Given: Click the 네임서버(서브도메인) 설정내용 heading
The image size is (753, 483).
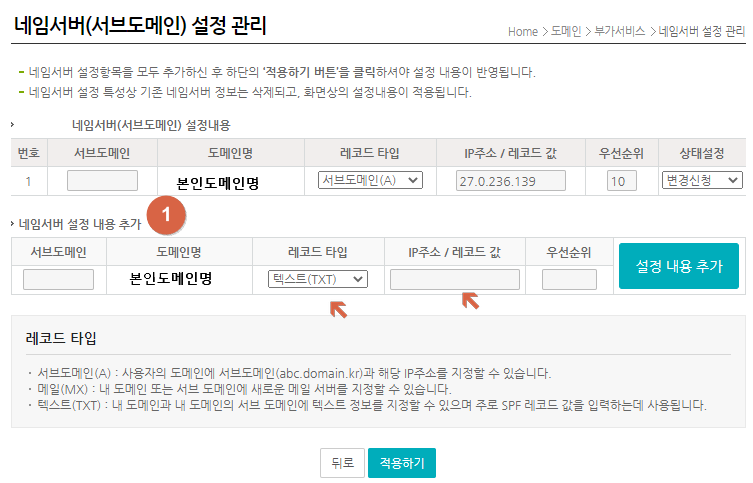Looking at the screenshot, I should [x=151, y=125].
